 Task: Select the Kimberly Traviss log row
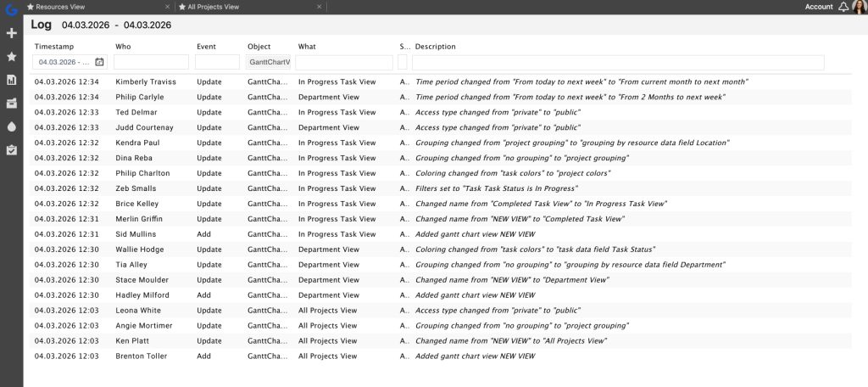coord(424,81)
